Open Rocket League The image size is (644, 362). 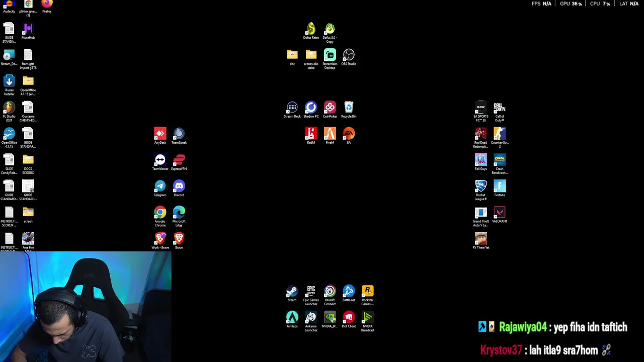(x=481, y=190)
